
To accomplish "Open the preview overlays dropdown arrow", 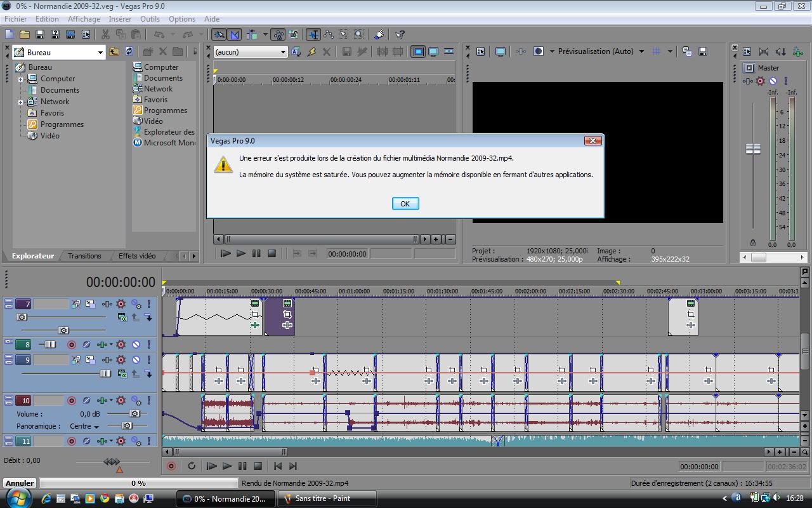I will pos(669,51).
